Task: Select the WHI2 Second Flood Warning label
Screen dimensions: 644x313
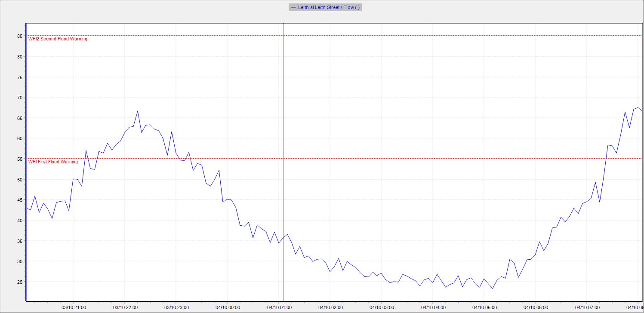Action: [x=58, y=39]
